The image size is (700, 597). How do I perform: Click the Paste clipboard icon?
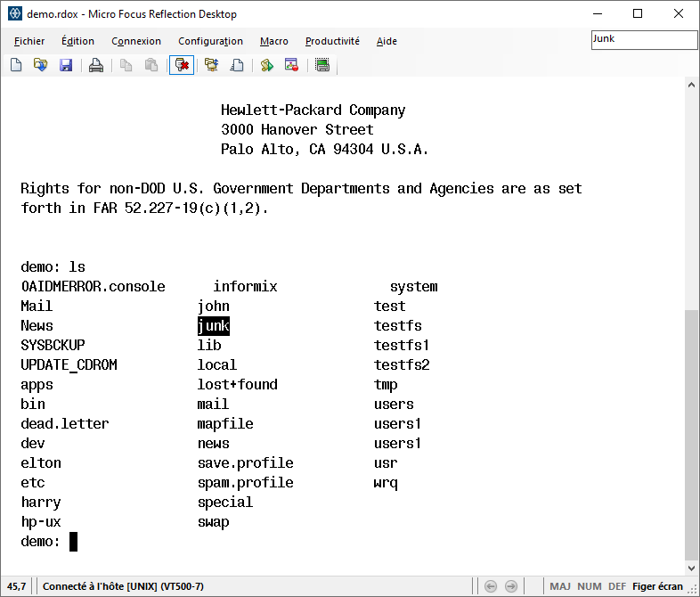pos(151,65)
